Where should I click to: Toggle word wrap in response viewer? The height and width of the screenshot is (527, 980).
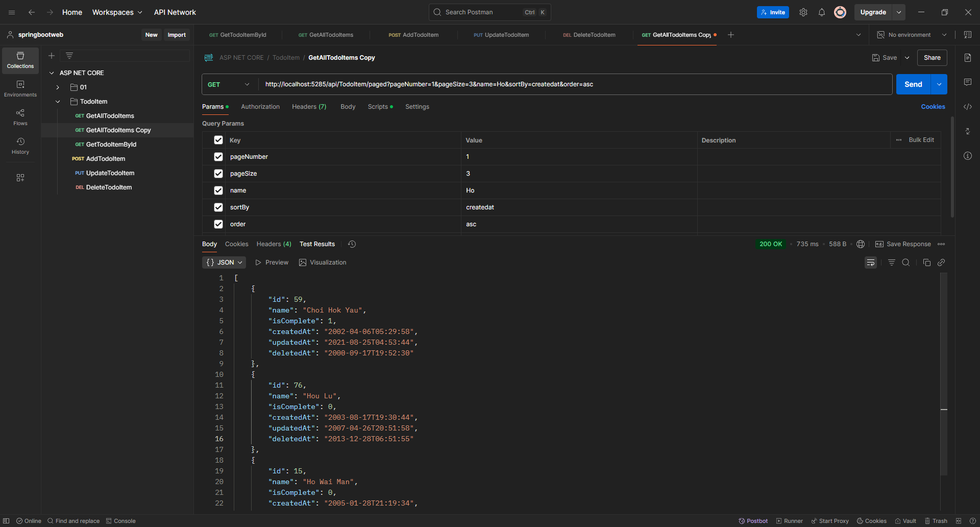[x=870, y=262]
